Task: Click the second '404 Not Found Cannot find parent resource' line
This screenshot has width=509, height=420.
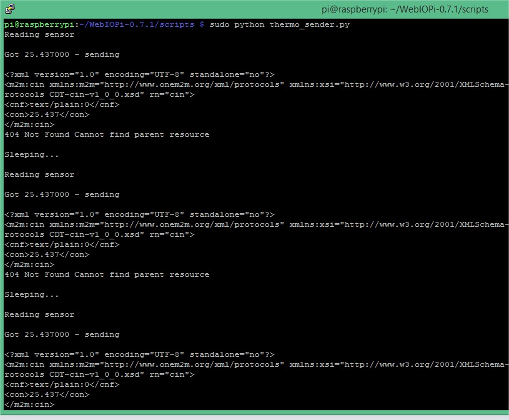Action: click(x=107, y=274)
